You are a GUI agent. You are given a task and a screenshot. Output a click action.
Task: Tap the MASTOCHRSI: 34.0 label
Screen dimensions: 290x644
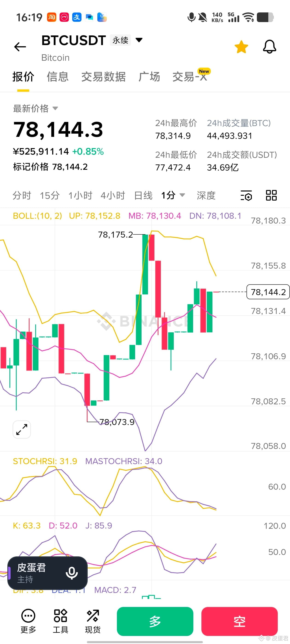tap(124, 461)
